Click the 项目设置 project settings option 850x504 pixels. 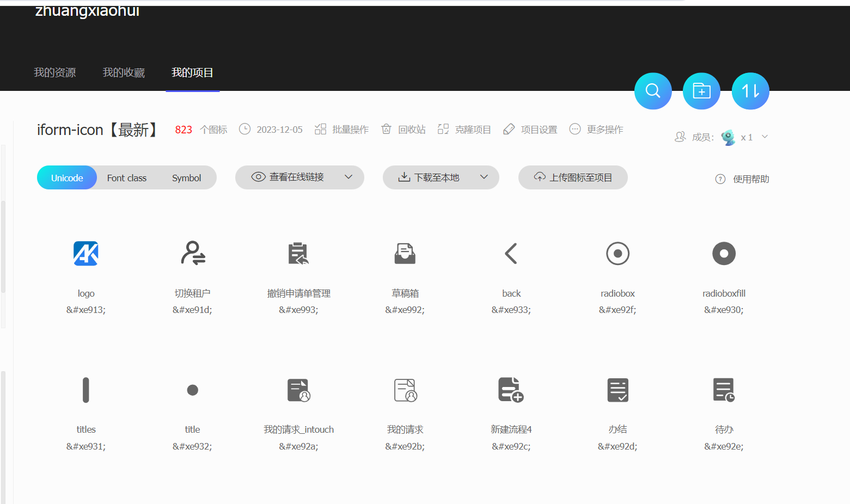tap(530, 130)
